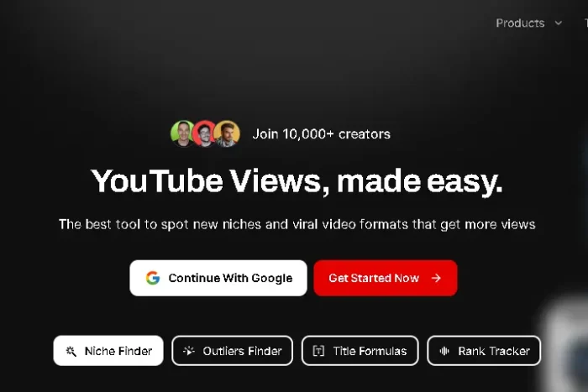The height and width of the screenshot is (392, 588).
Task: Click the red Get Started Now button
Action: click(x=386, y=278)
